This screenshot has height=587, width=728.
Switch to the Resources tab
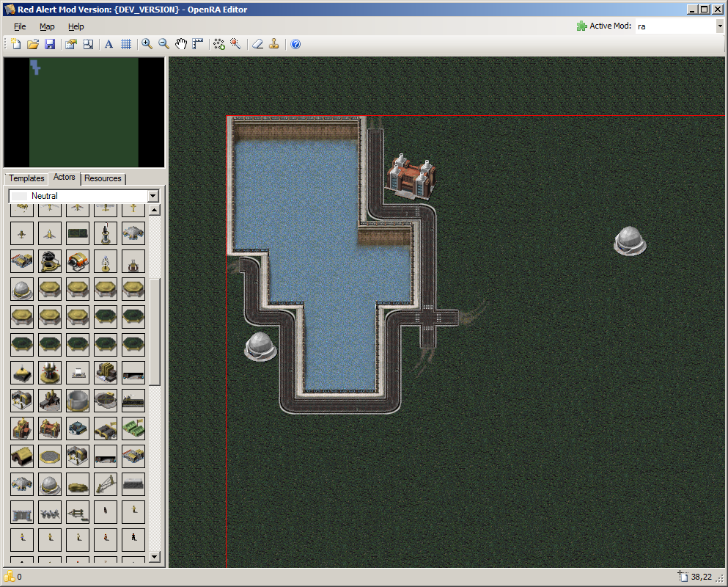(103, 178)
